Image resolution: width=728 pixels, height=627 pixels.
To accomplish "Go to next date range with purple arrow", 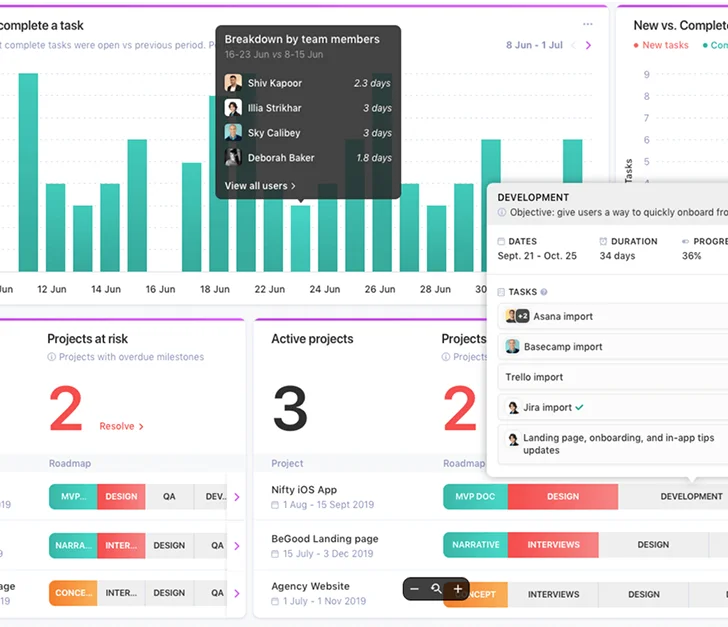I will pyautogui.click(x=588, y=45).
